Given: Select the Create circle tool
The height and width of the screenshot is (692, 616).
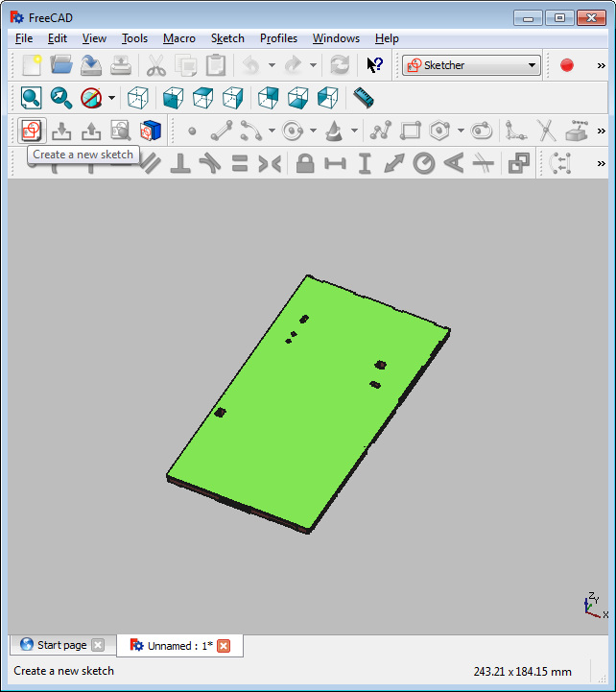Looking at the screenshot, I should [293, 131].
